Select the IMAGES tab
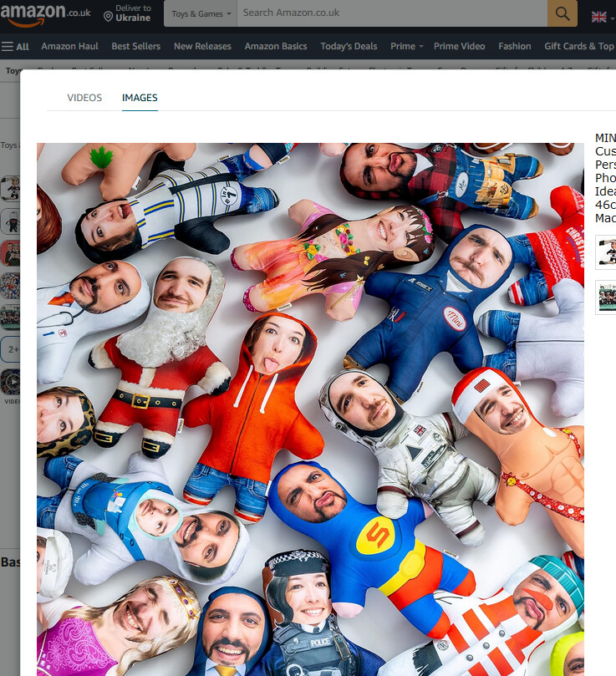Viewport: 616px width, 676px height. click(140, 98)
